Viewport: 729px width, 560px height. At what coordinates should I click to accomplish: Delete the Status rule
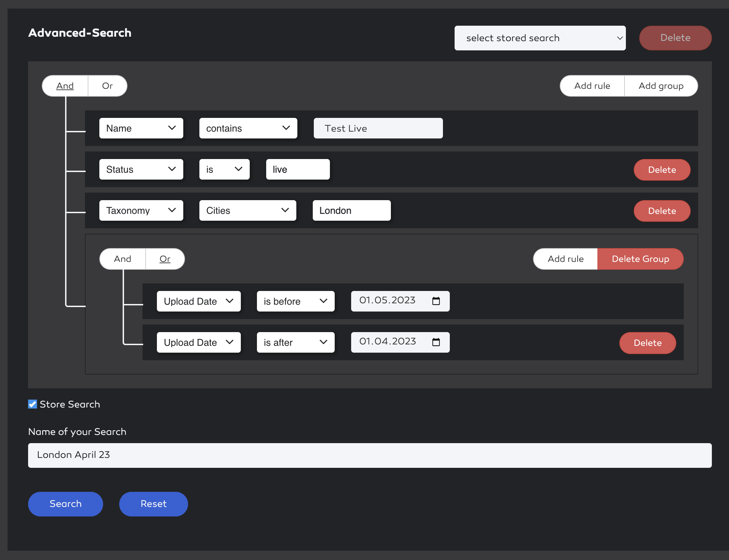[662, 170]
